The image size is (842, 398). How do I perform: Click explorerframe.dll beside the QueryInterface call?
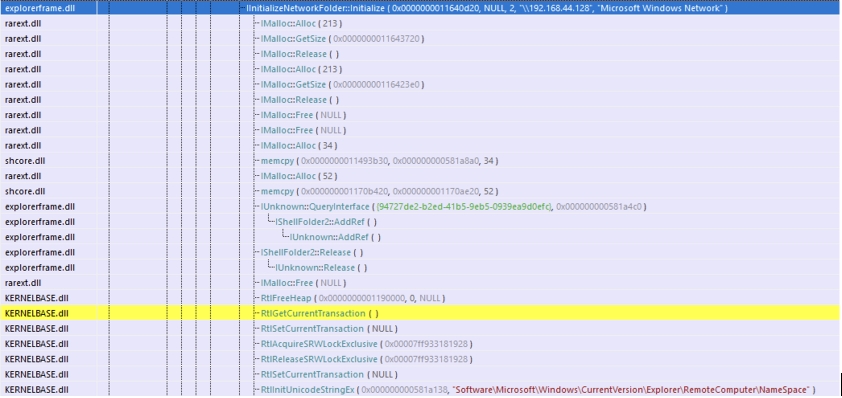click(40, 206)
